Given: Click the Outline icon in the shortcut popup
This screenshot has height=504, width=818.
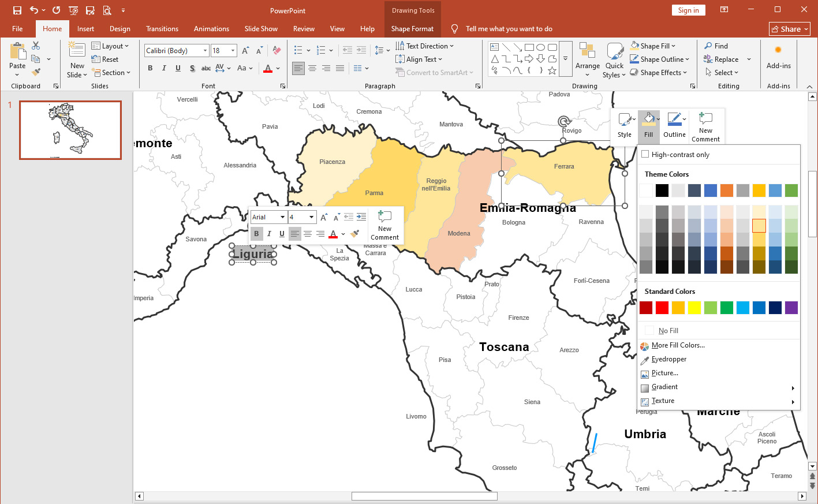Looking at the screenshot, I should pyautogui.click(x=674, y=126).
